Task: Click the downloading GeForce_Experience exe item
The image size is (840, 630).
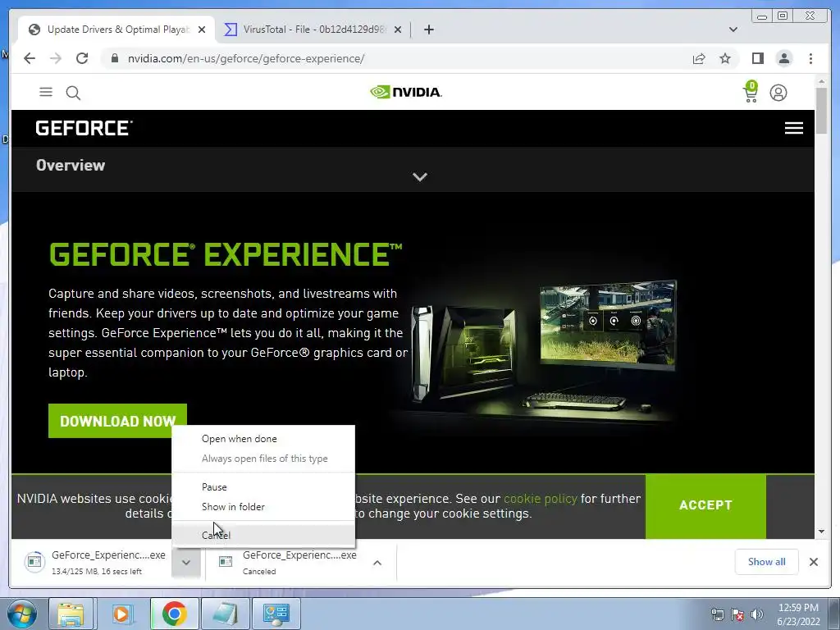Action: click(x=95, y=562)
